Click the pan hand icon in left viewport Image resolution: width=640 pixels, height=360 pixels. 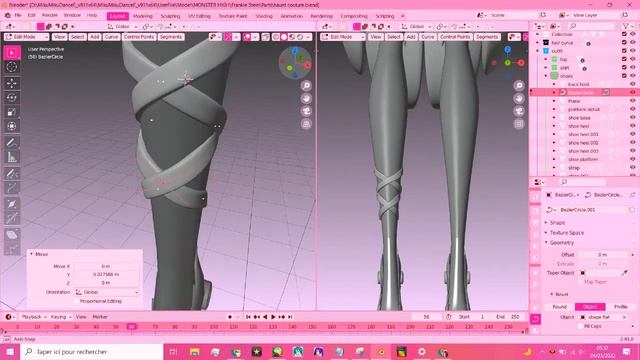coord(306,98)
